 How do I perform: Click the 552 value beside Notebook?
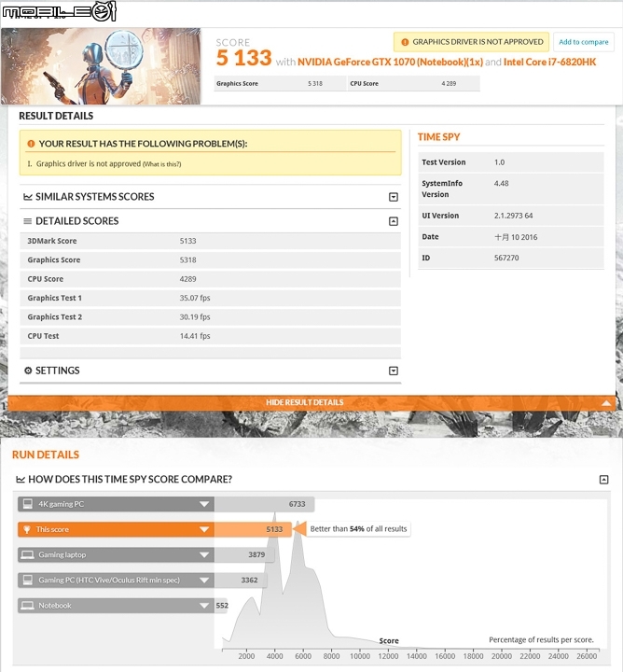222,606
